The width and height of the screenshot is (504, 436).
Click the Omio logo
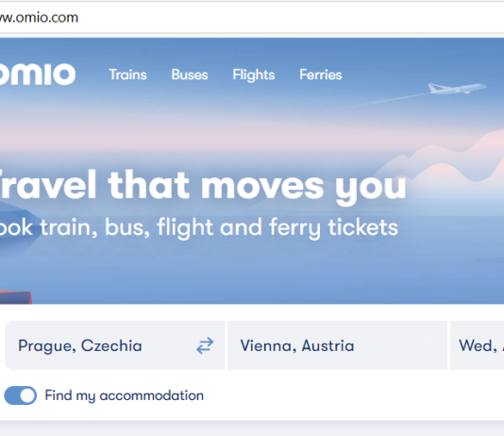click(x=37, y=75)
